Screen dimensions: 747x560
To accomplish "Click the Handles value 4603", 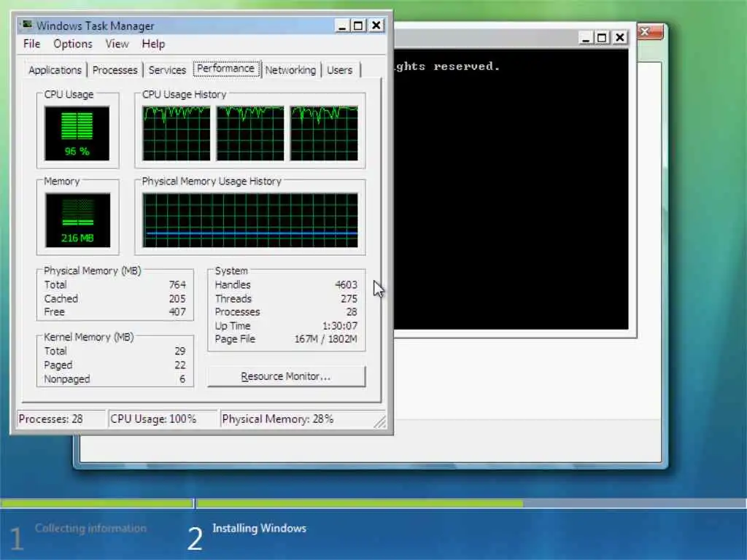I will tap(346, 285).
